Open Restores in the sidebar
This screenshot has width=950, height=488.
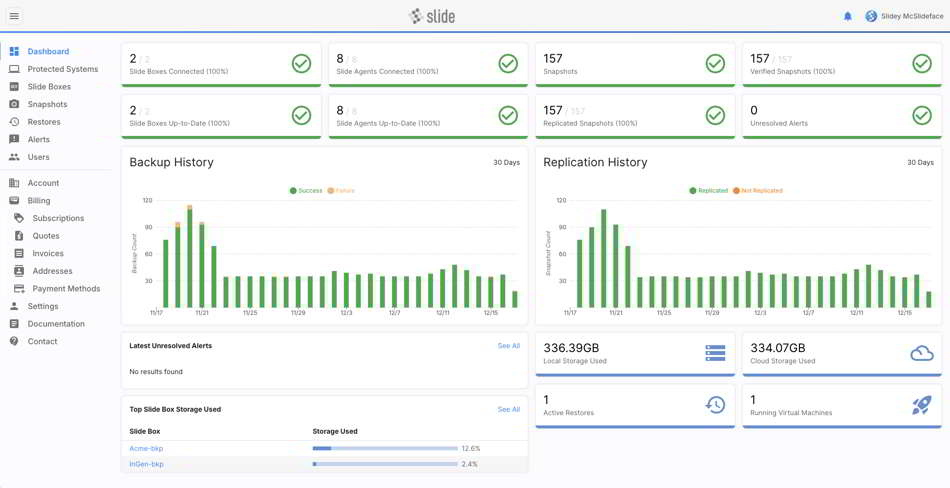point(44,122)
